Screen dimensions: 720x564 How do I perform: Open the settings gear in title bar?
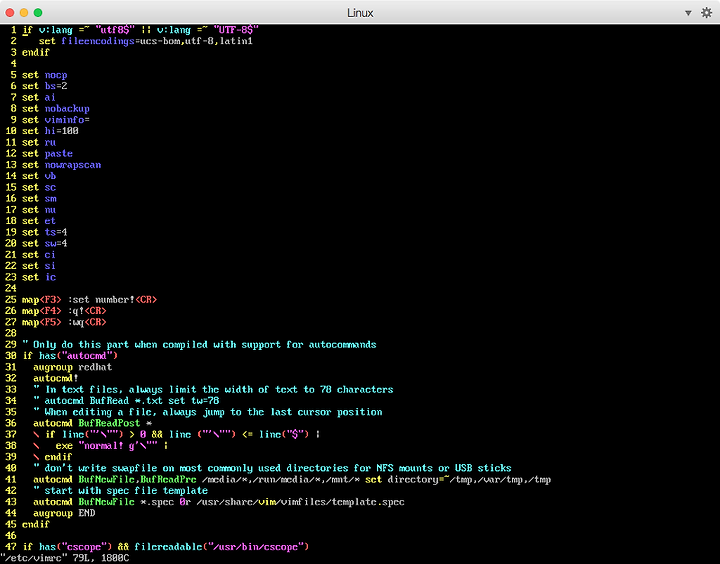pyautogui.click(x=706, y=12)
